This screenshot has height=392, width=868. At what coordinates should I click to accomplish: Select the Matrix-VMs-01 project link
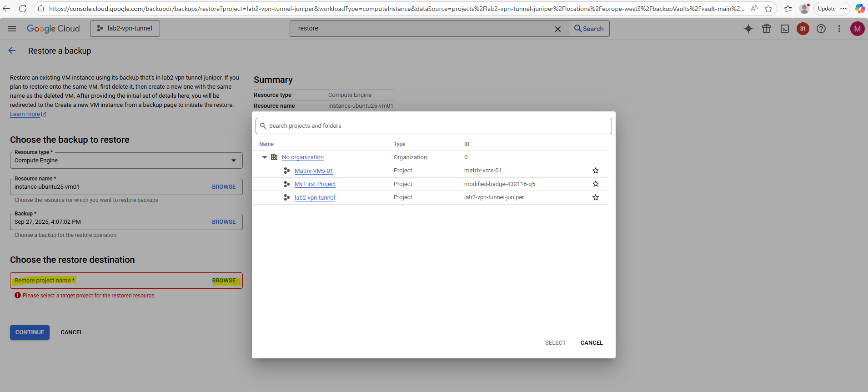pos(314,171)
